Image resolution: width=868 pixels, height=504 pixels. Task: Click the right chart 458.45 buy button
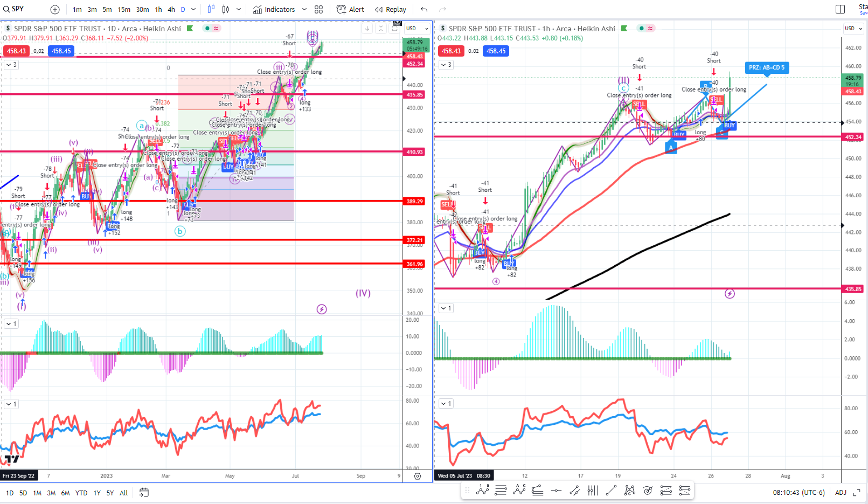tap(496, 51)
